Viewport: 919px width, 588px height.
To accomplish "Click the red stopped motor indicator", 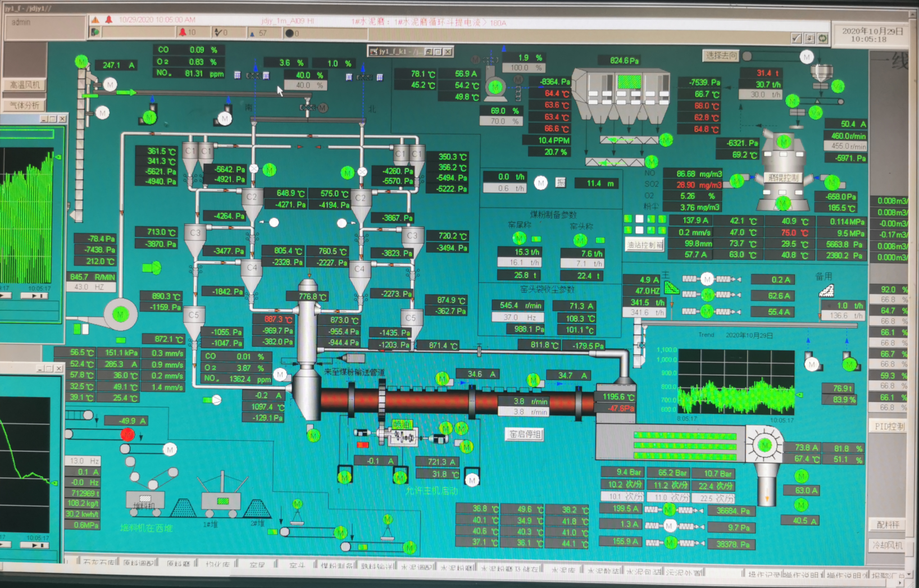I will [x=128, y=434].
